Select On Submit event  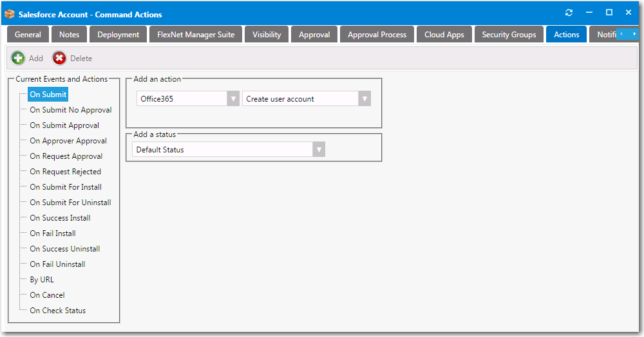point(48,95)
